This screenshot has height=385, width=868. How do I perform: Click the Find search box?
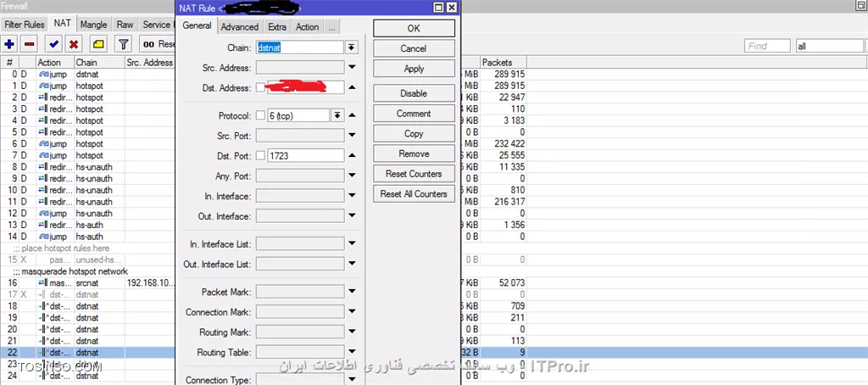coord(767,47)
